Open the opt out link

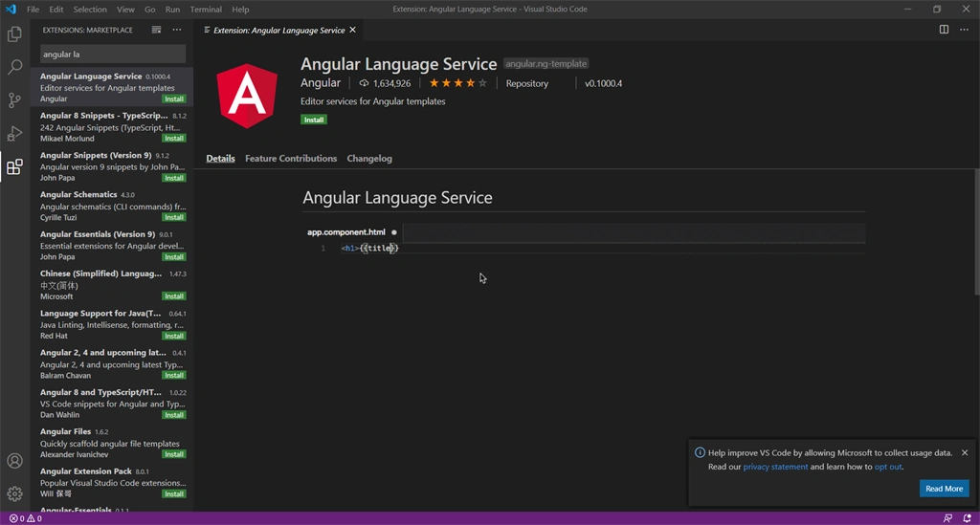click(x=888, y=467)
